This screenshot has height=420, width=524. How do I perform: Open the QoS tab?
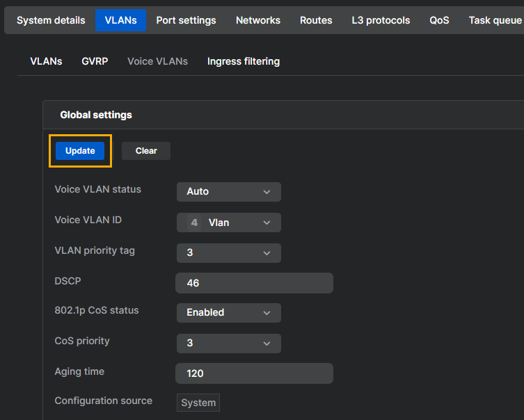point(439,20)
